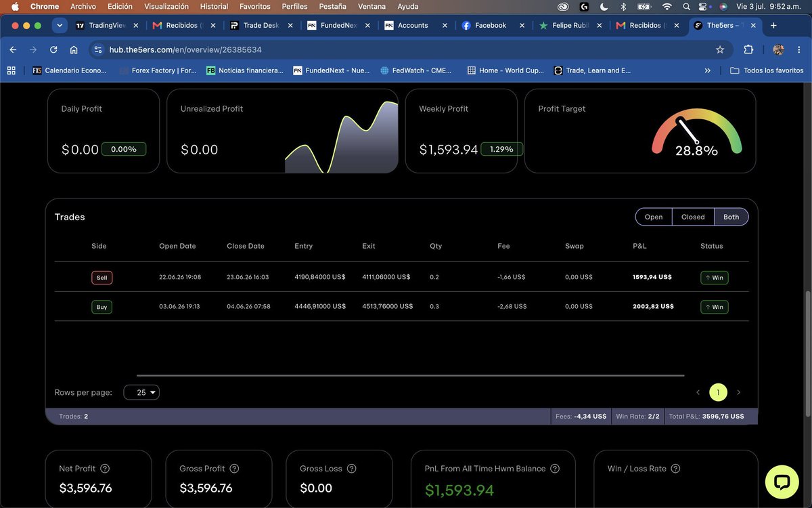Image resolution: width=812 pixels, height=508 pixels.
Task: Select page 1 in pagination
Action: [x=718, y=392]
